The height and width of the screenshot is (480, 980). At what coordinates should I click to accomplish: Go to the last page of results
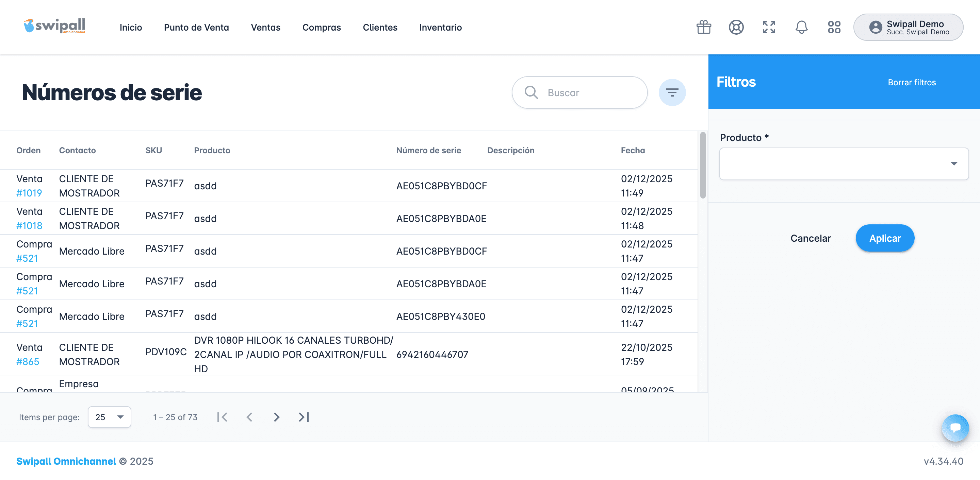point(304,417)
